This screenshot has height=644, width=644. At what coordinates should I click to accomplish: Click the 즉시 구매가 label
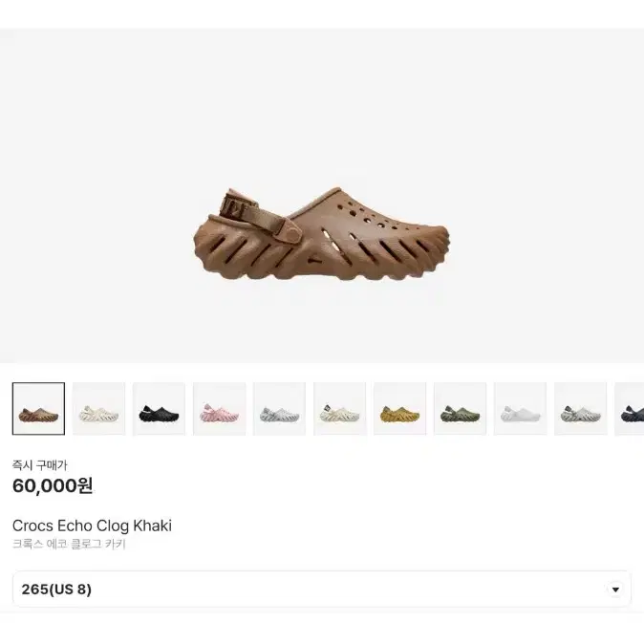coord(40,465)
